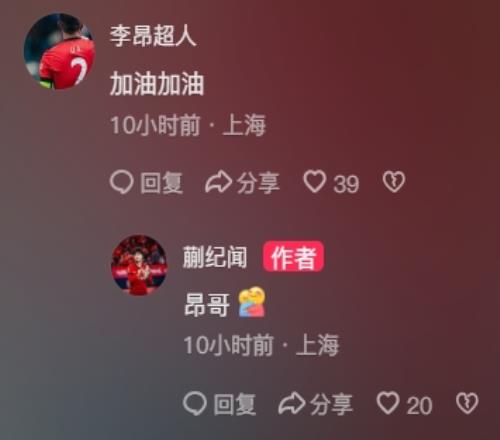500x440 pixels.
Task: Tap the like count 39
Action: tap(346, 184)
